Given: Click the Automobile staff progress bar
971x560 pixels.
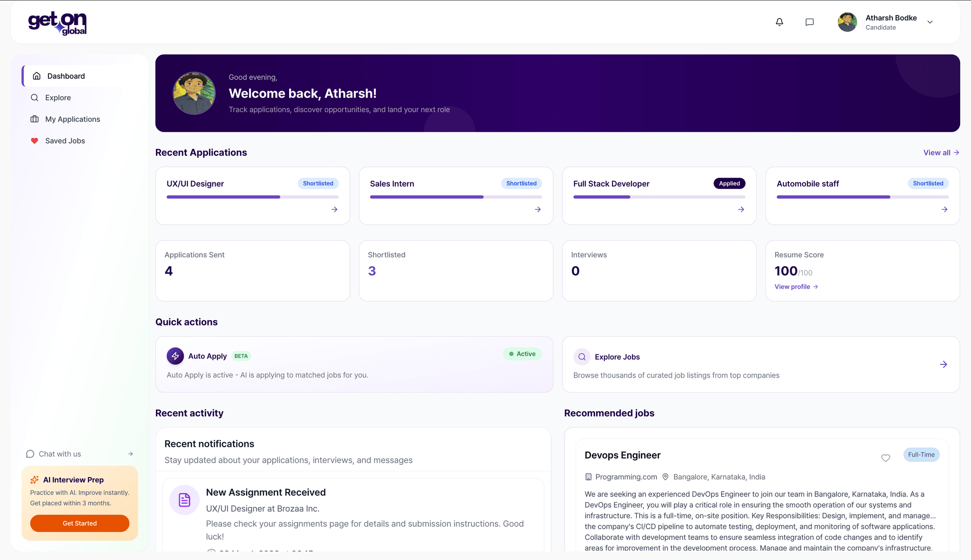Looking at the screenshot, I should 862,197.
